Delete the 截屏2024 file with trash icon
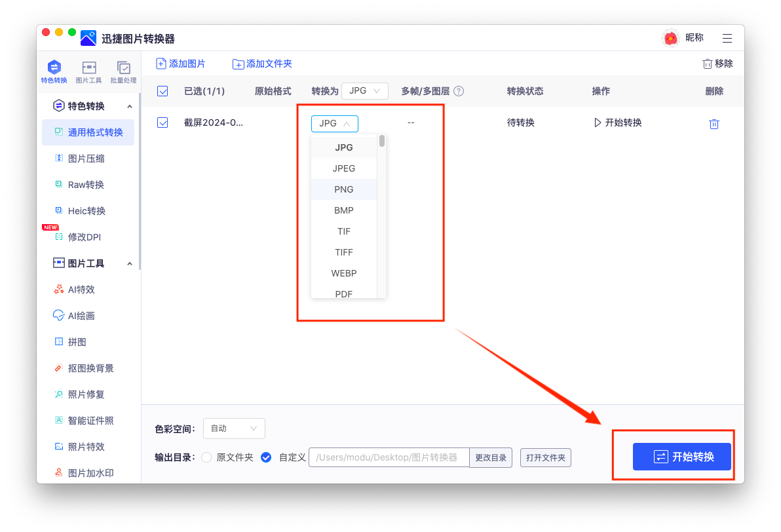 click(714, 123)
